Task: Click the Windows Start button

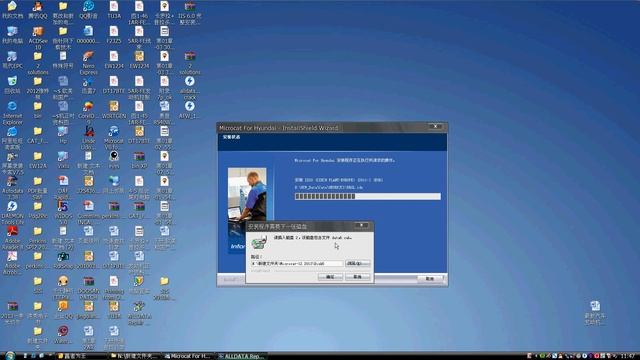Action: [x=10, y=356]
